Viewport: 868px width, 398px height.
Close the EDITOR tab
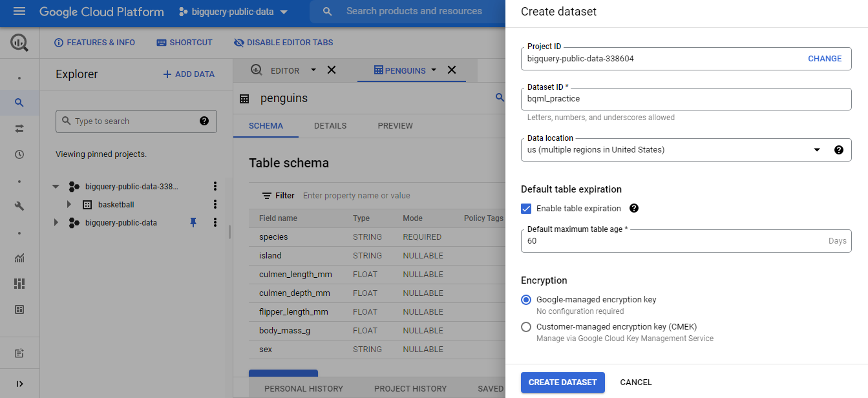(x=332, y=70)
